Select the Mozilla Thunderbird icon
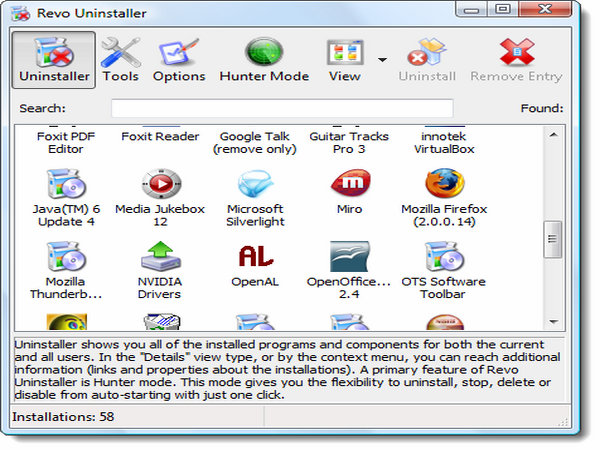This screenshot has width=600, height=450. point(65,258)
